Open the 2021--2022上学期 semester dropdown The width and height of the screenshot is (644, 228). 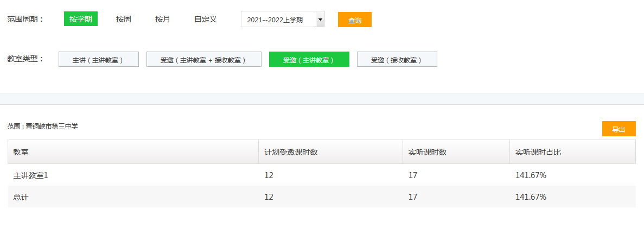pos(283,20)
